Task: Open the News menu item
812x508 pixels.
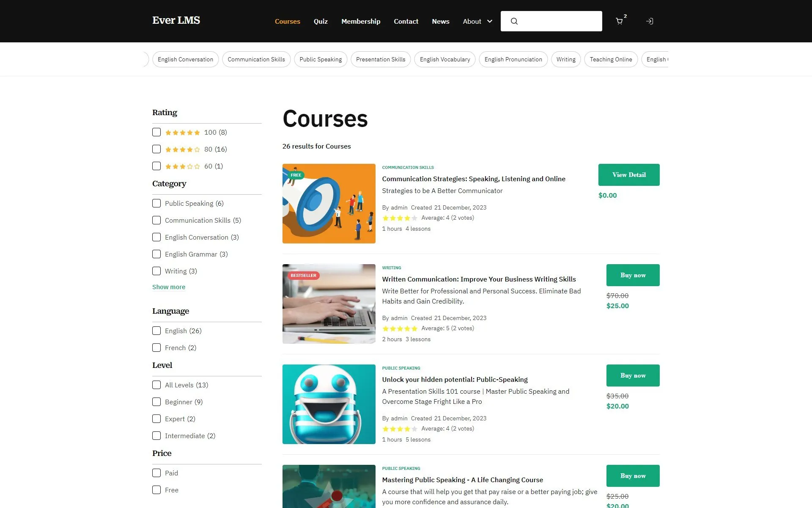Action: tap(440, 21)
